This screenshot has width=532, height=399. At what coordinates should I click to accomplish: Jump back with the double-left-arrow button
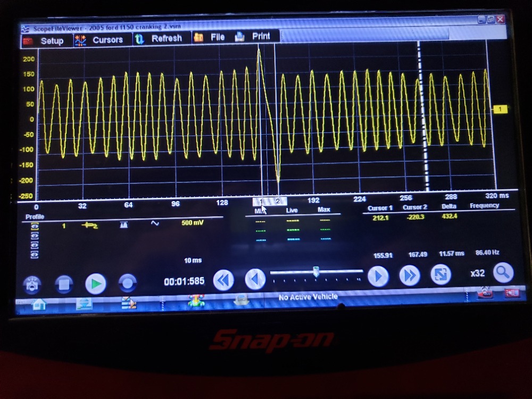click(x=223, y=280)
